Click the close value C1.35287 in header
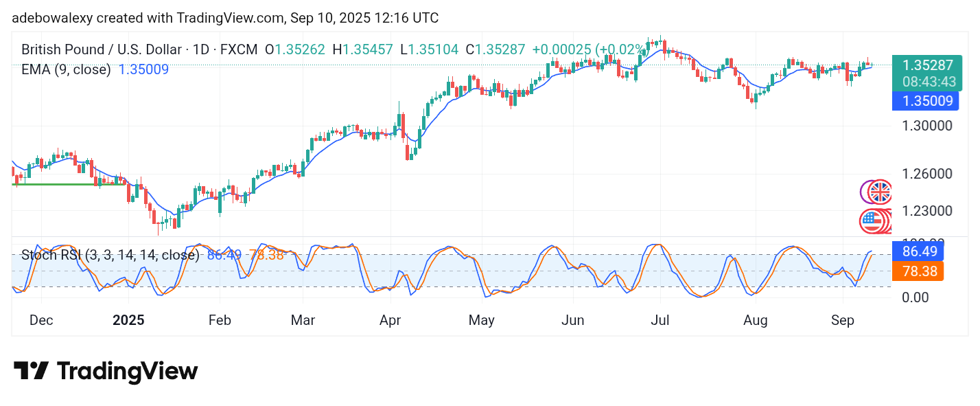 495,49
